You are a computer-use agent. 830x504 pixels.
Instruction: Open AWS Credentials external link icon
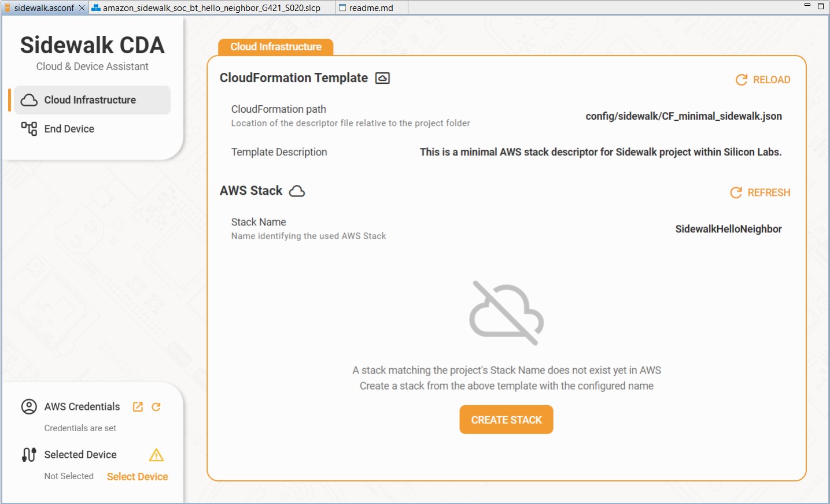138,407
